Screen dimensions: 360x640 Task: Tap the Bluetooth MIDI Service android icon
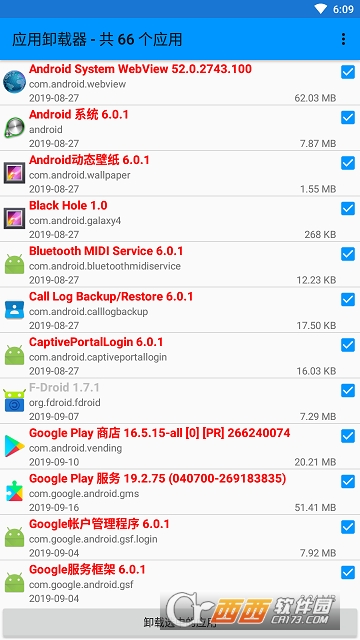pyautogui.click(x=14, y=264)
